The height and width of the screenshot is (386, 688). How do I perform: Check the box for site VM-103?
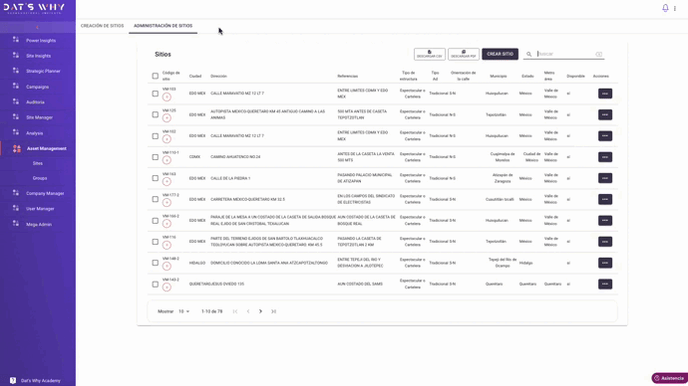[155, 93]
